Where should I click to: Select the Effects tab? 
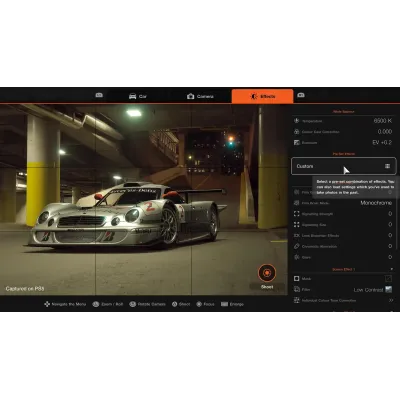pos(262,96)
